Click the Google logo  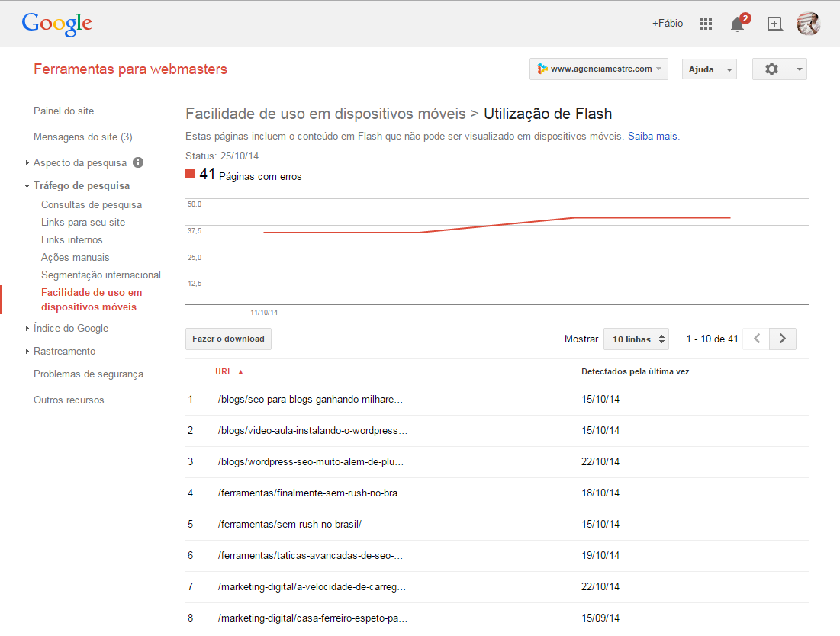[x=57, y=24]
